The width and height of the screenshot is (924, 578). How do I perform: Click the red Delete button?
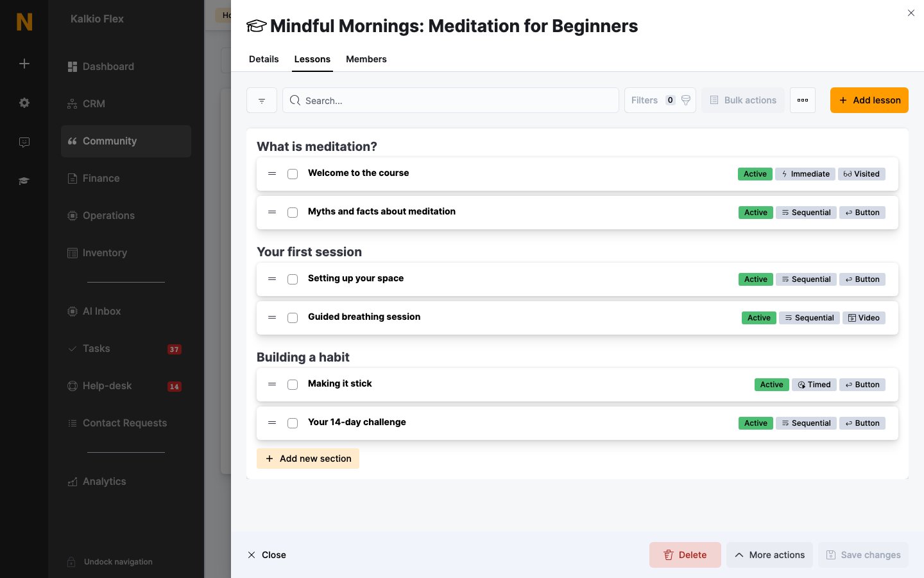[685, 555]
